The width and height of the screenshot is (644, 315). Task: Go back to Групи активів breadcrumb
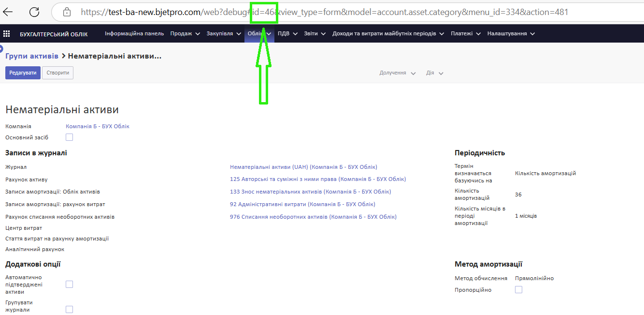32,56
